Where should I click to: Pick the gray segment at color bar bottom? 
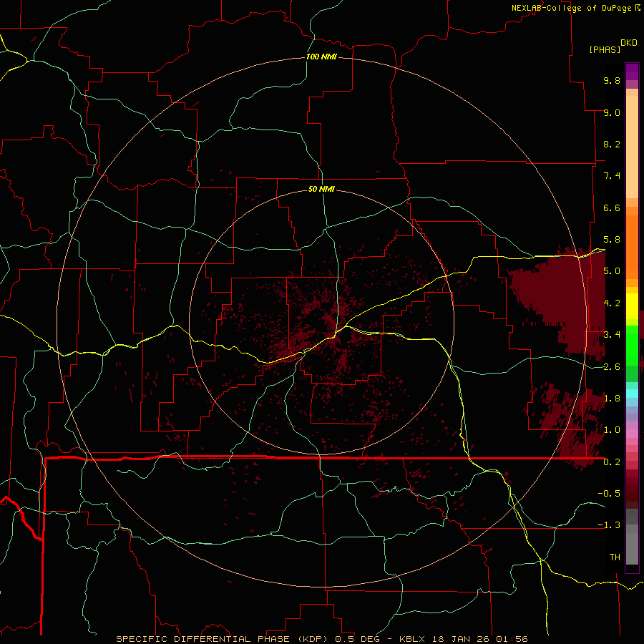pos(632,548)
